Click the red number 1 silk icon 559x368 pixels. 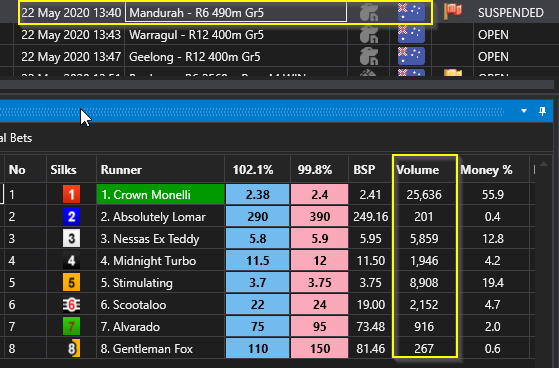[71, 194]
